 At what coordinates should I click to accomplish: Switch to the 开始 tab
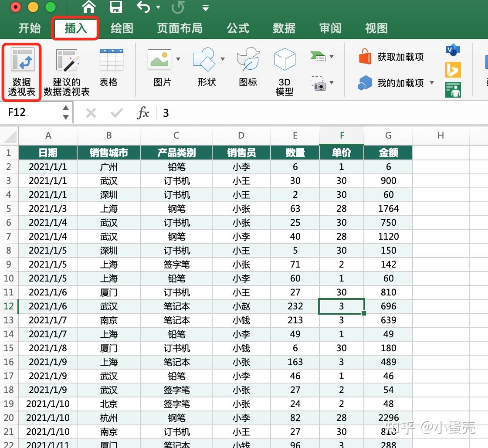pyautogui.click(x=30, y=28)
